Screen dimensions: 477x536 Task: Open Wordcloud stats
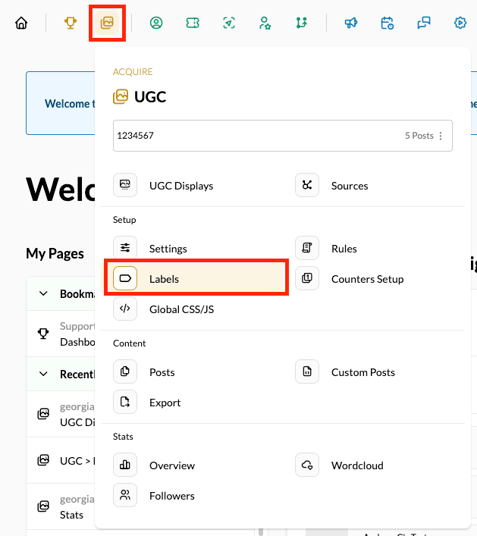click(x=357, y=466)
